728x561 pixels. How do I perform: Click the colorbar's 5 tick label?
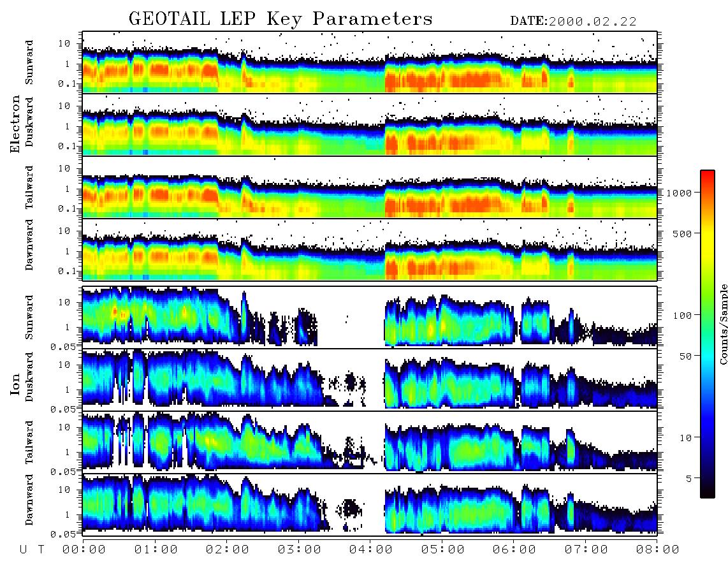[689, 478]
